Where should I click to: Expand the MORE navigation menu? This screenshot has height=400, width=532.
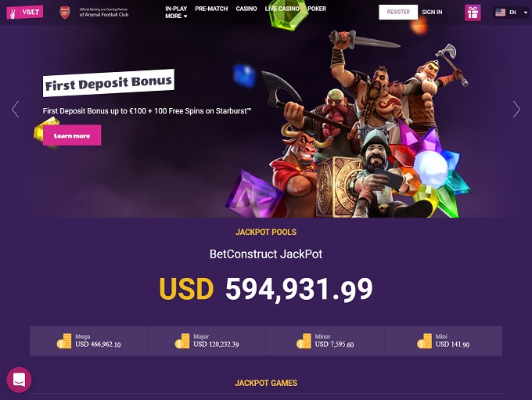(176, 16)
